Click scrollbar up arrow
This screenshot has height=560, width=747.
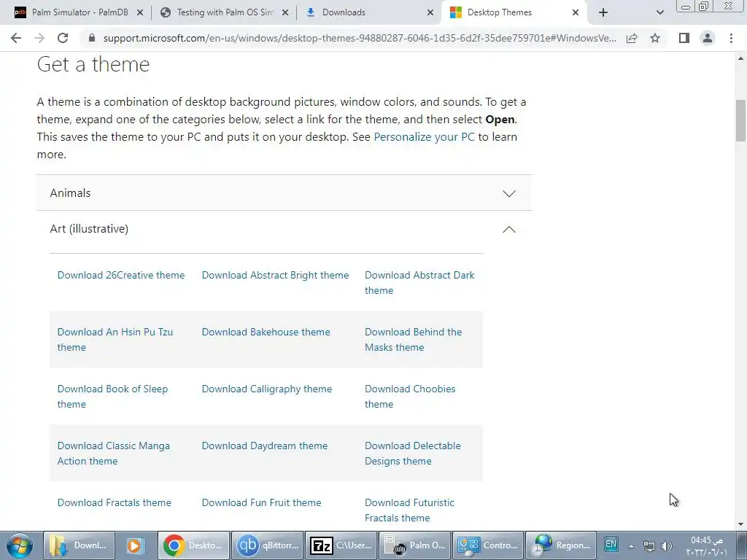coord(740,58)
